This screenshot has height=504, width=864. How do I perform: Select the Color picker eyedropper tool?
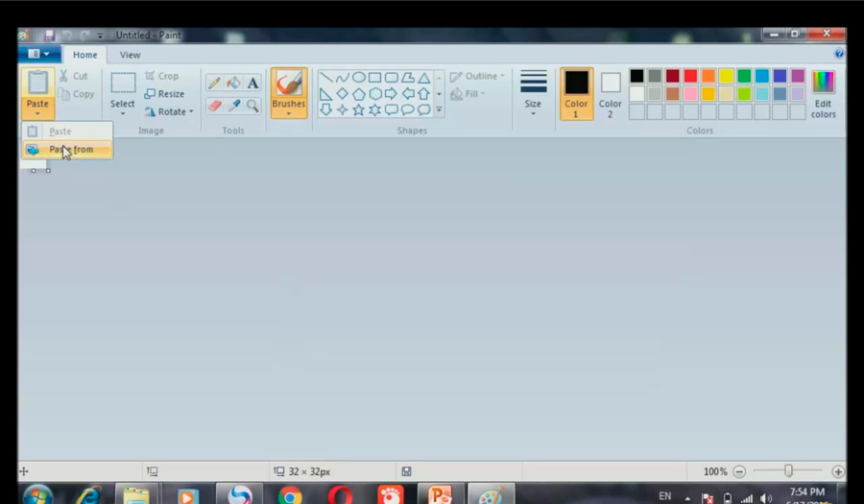(233, 106)
